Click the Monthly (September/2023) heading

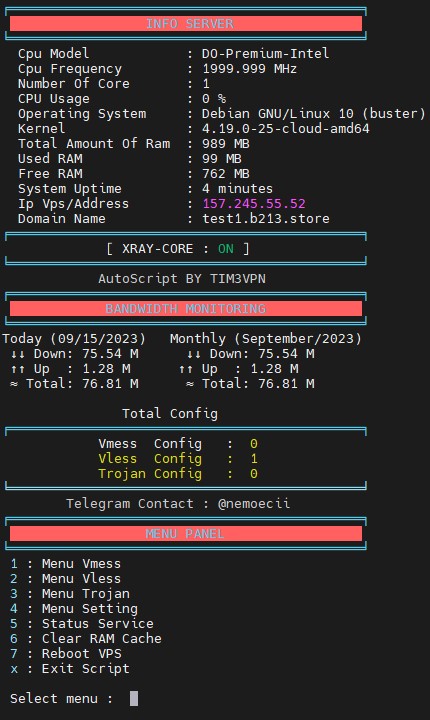point(266,339)
